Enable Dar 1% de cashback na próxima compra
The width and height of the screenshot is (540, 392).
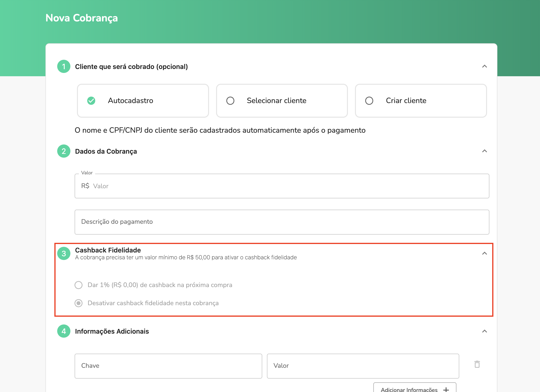(79, 285)
